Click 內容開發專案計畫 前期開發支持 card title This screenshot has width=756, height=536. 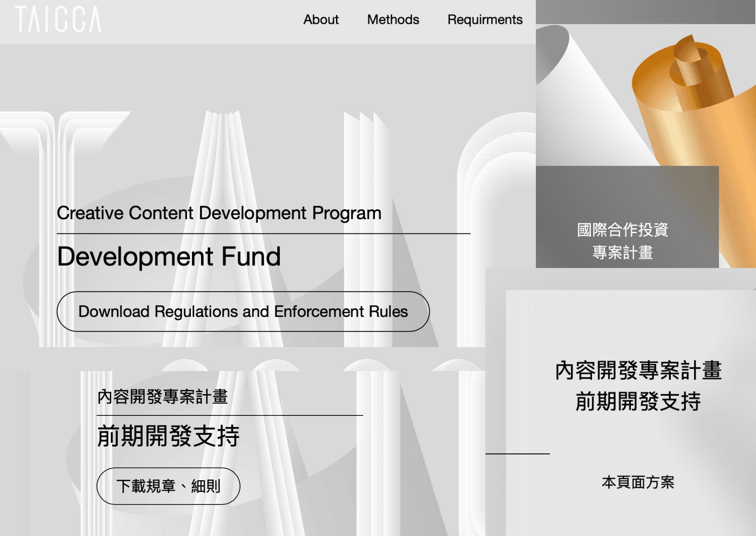[x=638, y=386]
